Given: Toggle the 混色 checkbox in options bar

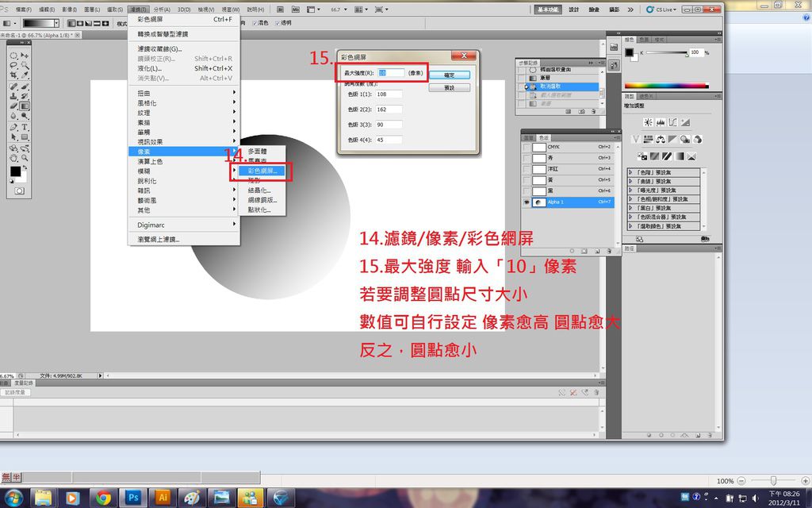Looking at the screenshot, I should click(255, 23).
